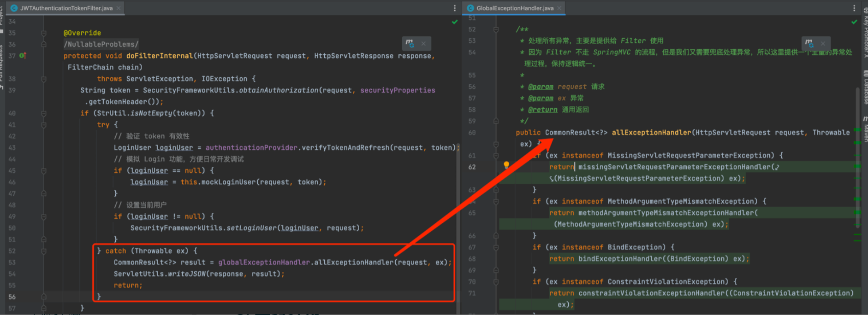The width and height of the screenshot is (868, 315).
Task: Open right editor's three-dot tab menu
Action: (x=854, y=8)
